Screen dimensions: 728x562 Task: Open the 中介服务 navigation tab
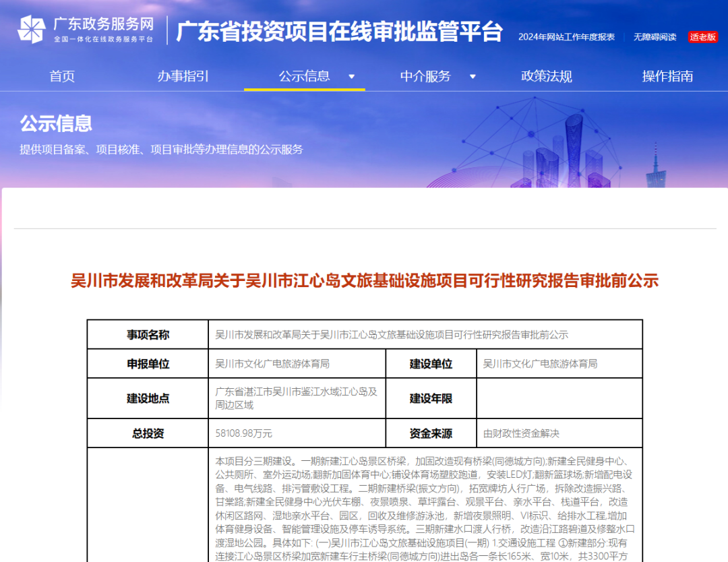pos(425,76)
